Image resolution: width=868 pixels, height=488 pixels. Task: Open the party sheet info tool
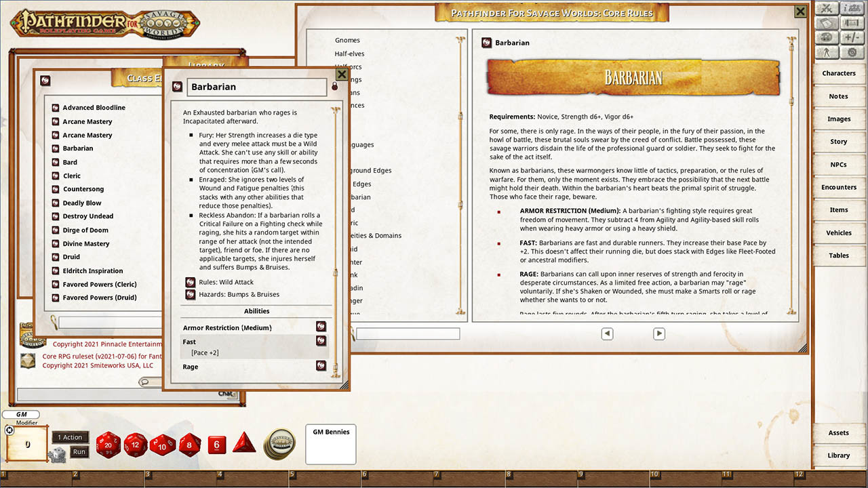(x=852, y=8)
